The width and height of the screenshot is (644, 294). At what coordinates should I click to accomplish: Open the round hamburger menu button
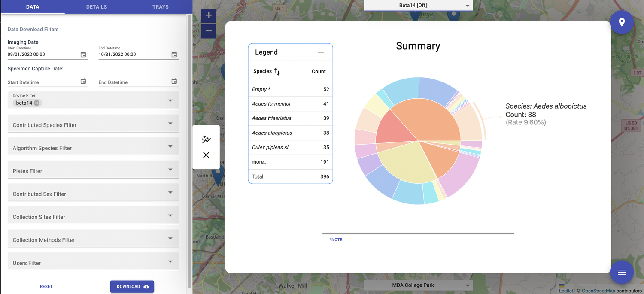click(x=622, y=272)
